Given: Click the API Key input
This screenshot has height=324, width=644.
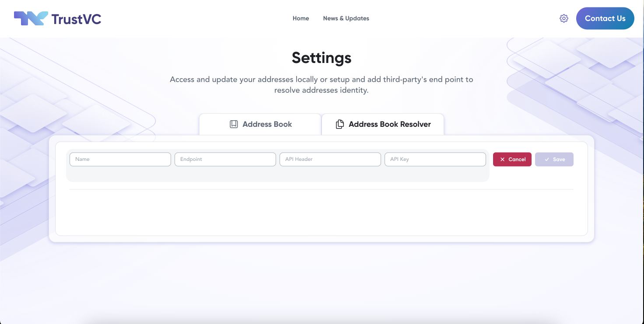Looking at the screenshot, I should coord(435,159).
